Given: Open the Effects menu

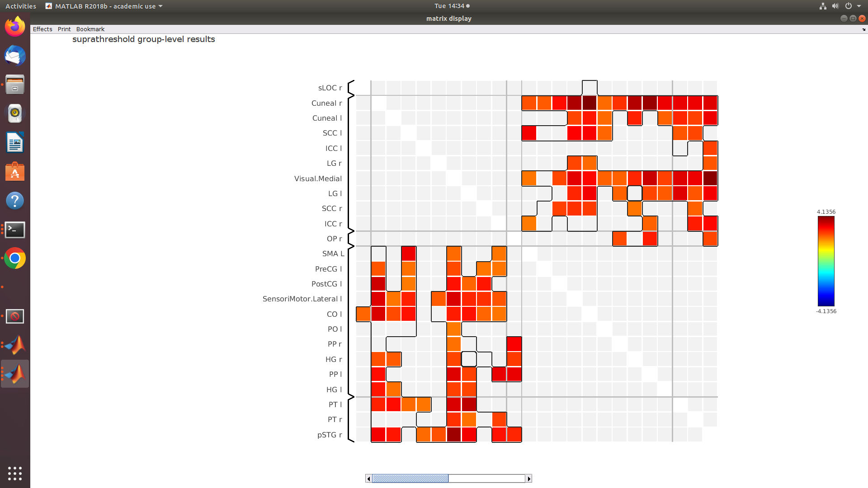Looking at the screenshot, I should [42, 29].
